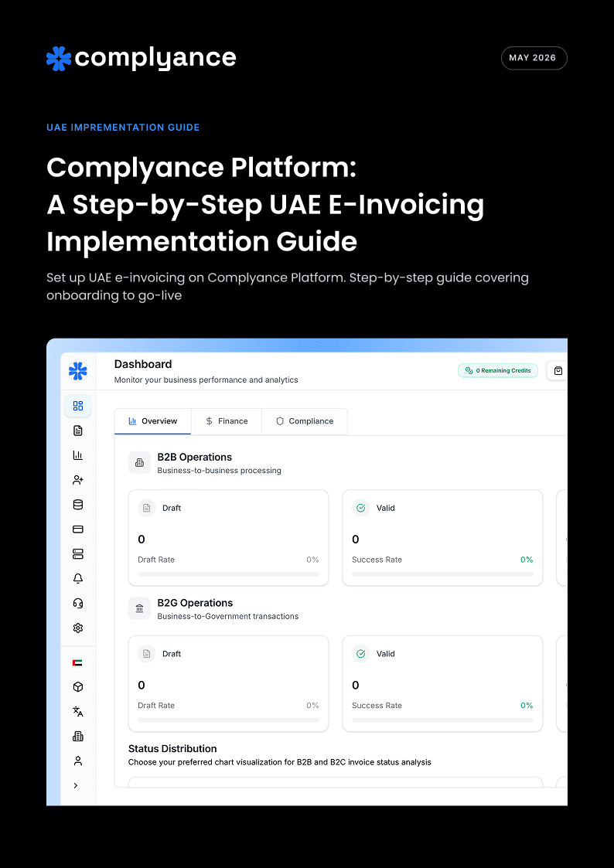This screenshot has height=868, width=614.
Task: Click the 0 Remaining Credits badge
Action: click(498, 371)
